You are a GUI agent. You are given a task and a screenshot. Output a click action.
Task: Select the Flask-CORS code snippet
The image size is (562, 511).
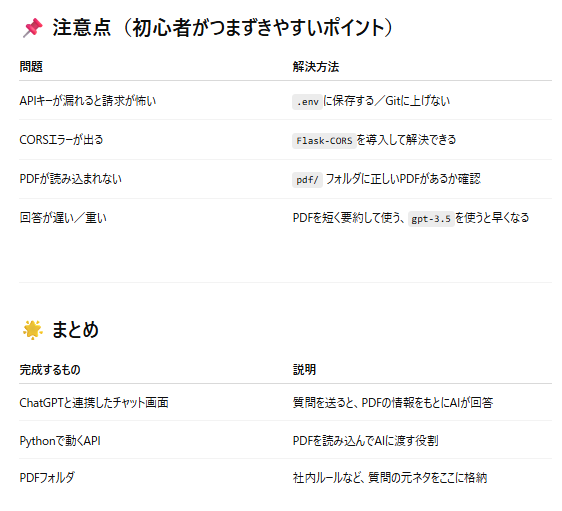[x=324, y=141]
